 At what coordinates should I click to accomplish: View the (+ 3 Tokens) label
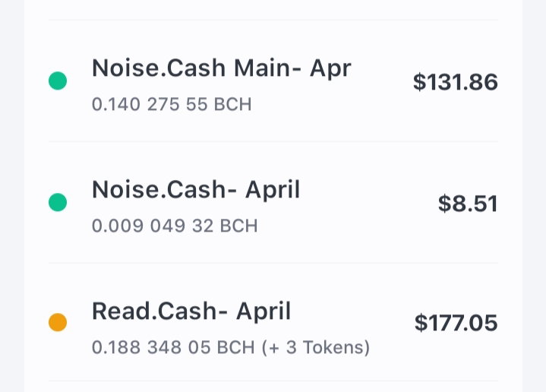[x=315, y=347]
